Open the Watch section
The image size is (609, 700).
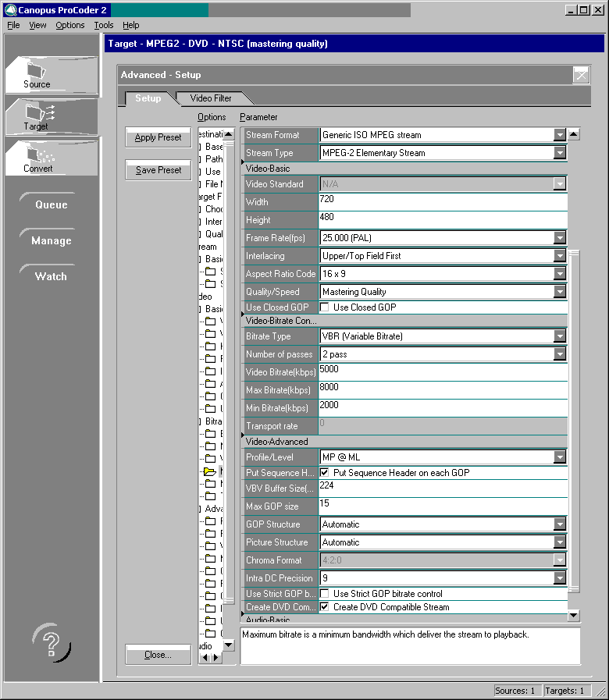[52, 276]
